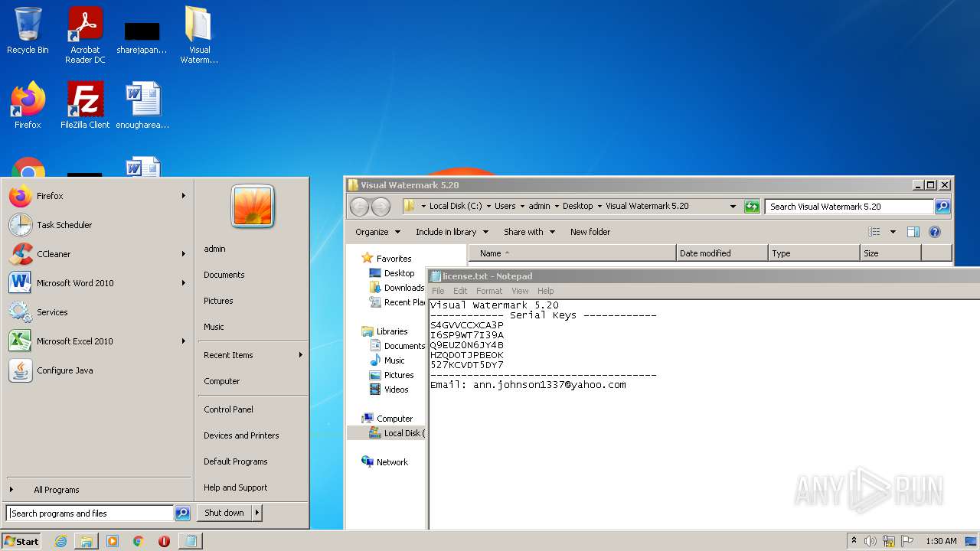Expand the Microsoft Word 2010 jump list arrow
This screenshot has height=551, width=980.
[x=184, y=283]
